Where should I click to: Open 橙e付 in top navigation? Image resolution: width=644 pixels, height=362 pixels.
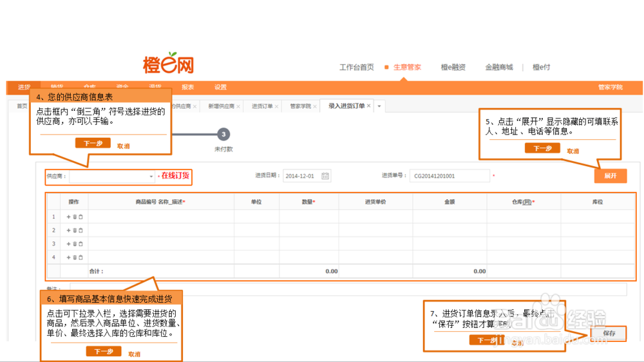click(x=542, y=67)
